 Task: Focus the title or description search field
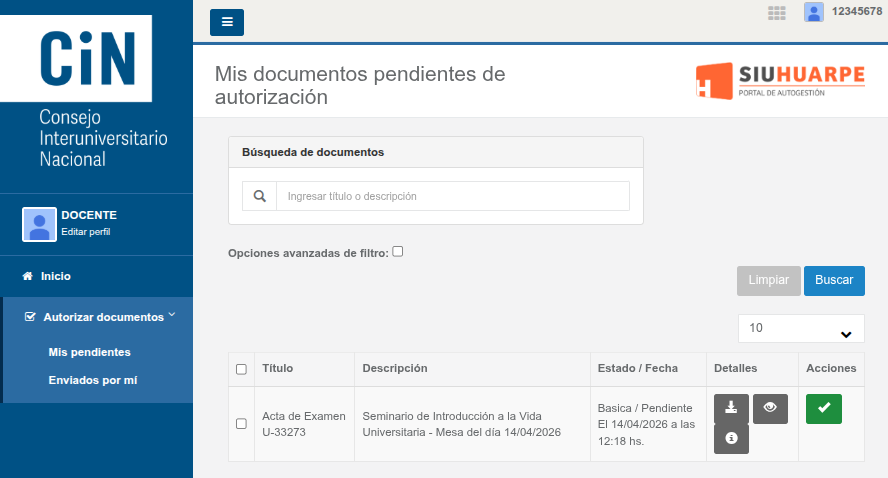(x=452, y=196)
